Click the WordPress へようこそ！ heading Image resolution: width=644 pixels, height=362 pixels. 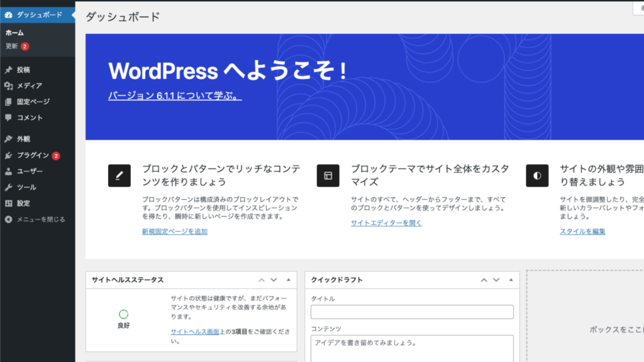click(x=228, y=70)
